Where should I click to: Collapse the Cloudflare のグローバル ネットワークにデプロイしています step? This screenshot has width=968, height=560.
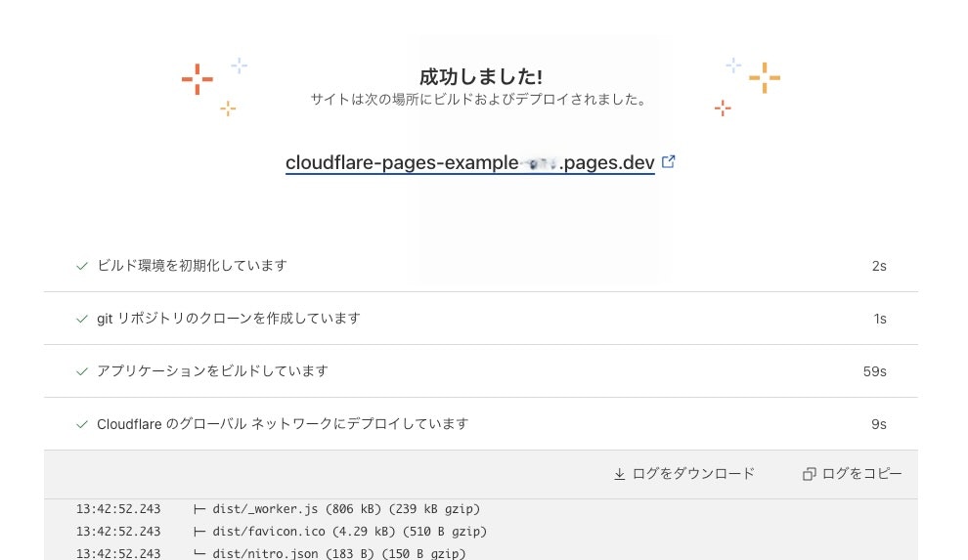(481, 424)
